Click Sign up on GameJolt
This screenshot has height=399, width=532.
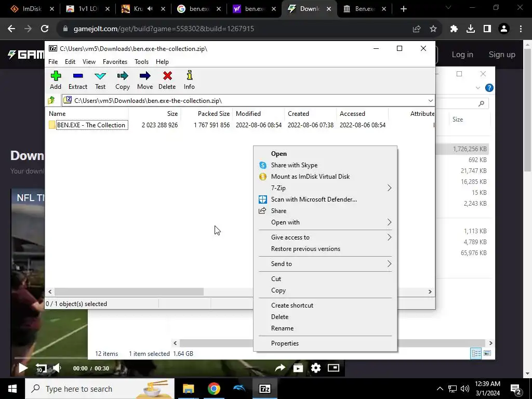[x=502, y=55]
